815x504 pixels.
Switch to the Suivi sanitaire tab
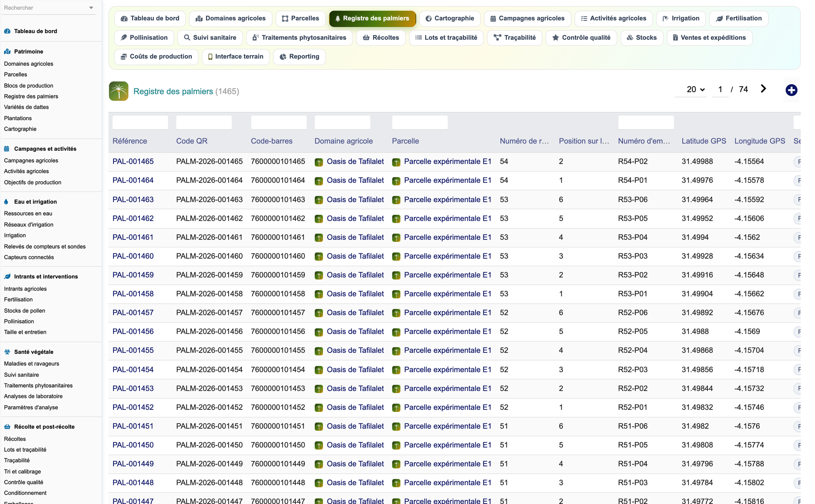click(210, 38)
